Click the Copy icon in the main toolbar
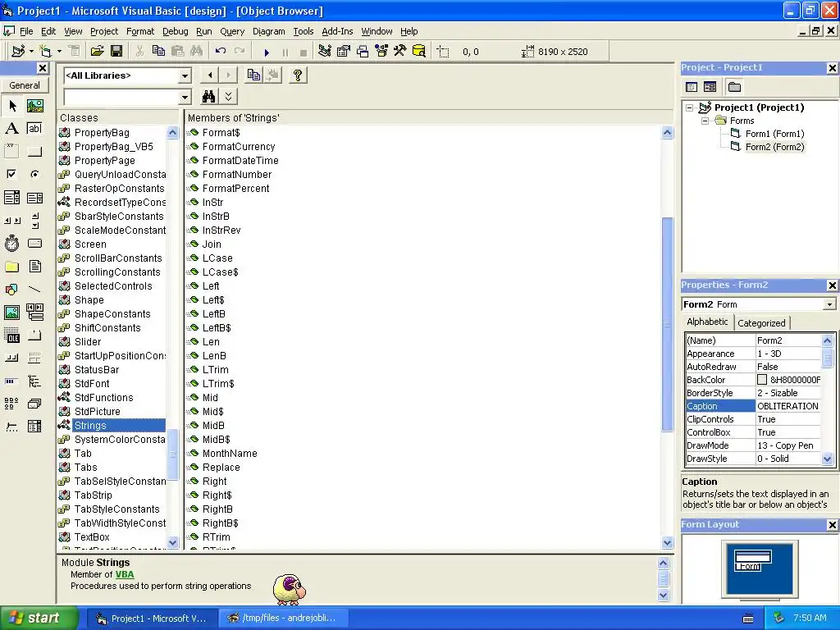 click(x=158, y=52)
